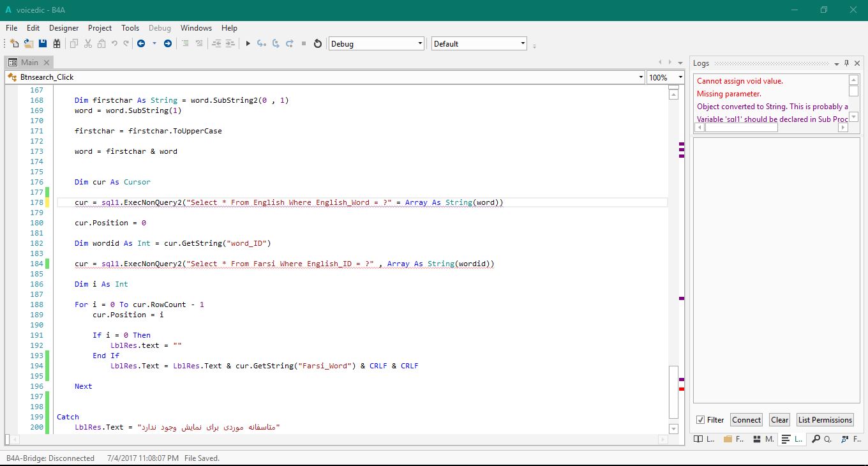This screenshot has width=868, height=466.
Task: Pin the Logs panel with pushpin icon
Action: 847,63
